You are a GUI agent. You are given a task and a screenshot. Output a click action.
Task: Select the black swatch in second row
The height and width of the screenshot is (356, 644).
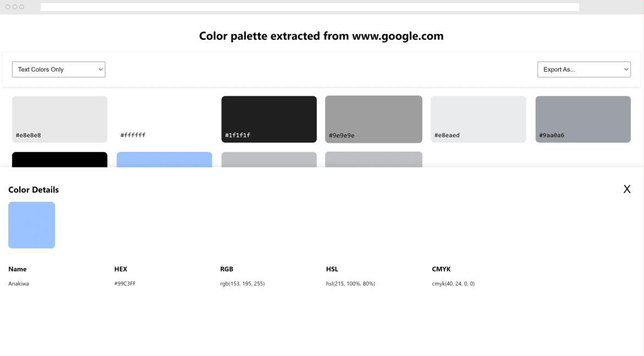click(x=59, y=160)
